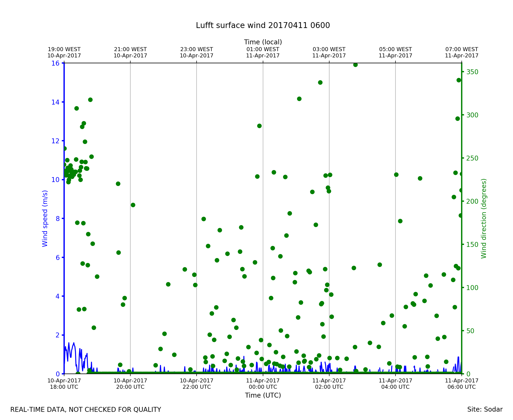This screenshot has width=513, height=420.
Task: Click the 'Time (local)' top axis label
Action: 263,42
